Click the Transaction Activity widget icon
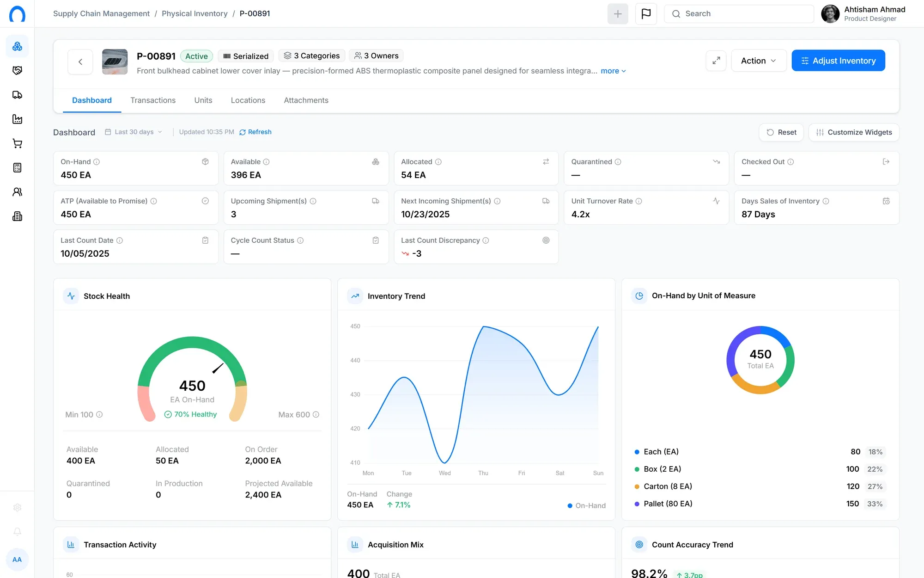The width and height of the screenshot is (924, 578). pos(71,545)
